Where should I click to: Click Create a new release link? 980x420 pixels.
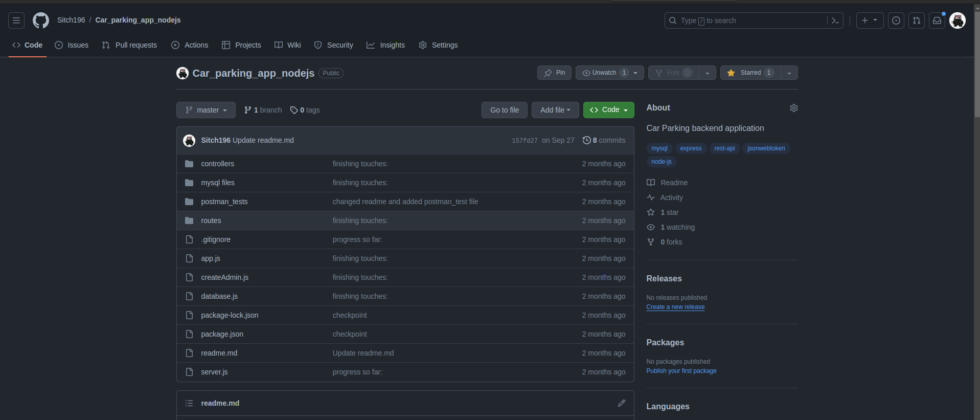675,307
